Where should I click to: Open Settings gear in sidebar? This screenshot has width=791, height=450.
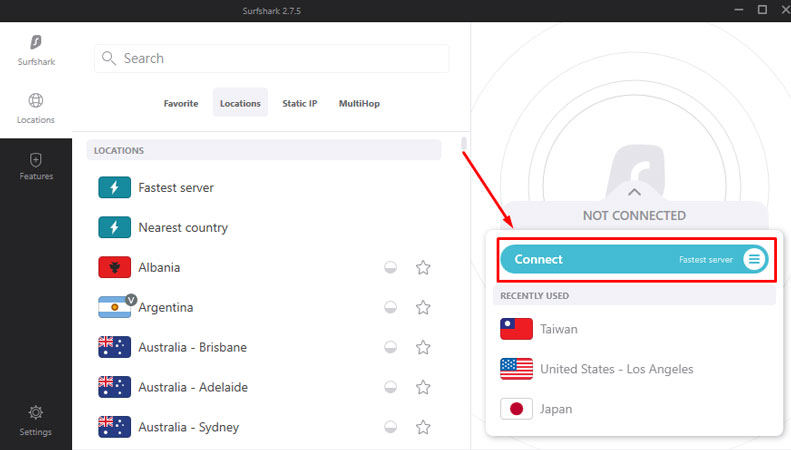36,412
